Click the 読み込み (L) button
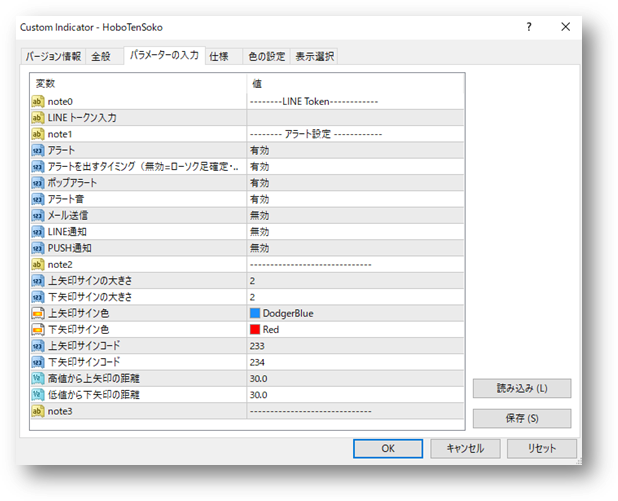 tap(522, 389)
